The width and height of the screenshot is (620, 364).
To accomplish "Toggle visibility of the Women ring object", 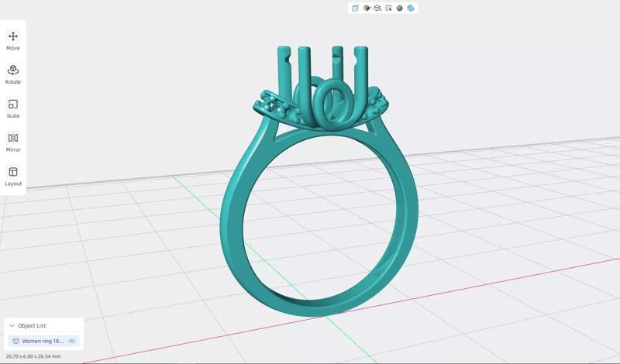I will pyautogui.click(x=72, y=341).
